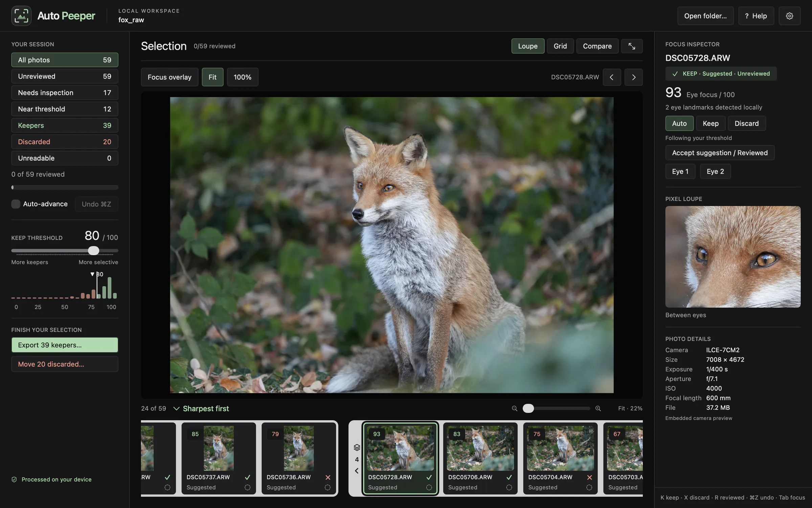
Task: Click the burst stack layers icon
Action: (x=357, y=447)
